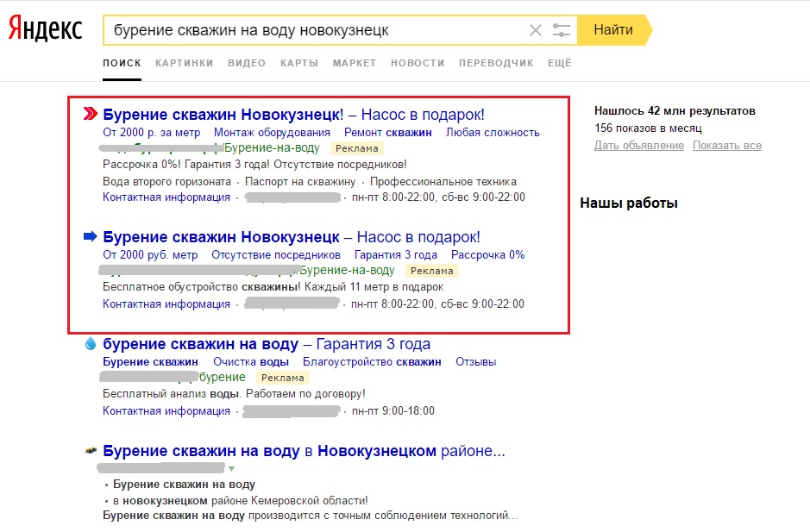Click От 2000 руб. метр sitelink
Image resolution: width=810 pixels, height=532 pixels.
coord(150,255)
